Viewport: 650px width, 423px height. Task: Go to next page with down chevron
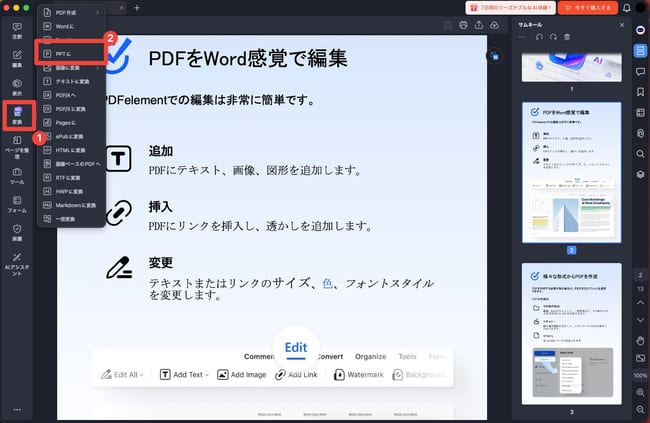click(x=640, y=320)
